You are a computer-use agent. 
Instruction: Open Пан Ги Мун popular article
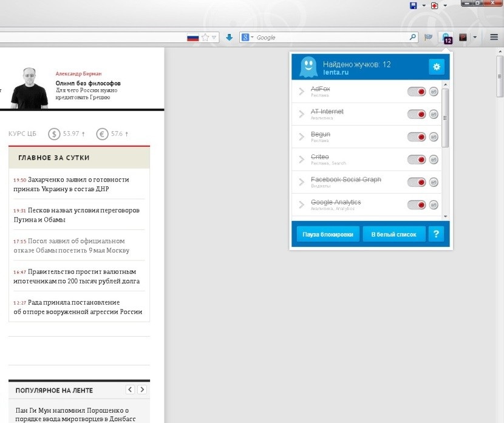click(75, 415)
